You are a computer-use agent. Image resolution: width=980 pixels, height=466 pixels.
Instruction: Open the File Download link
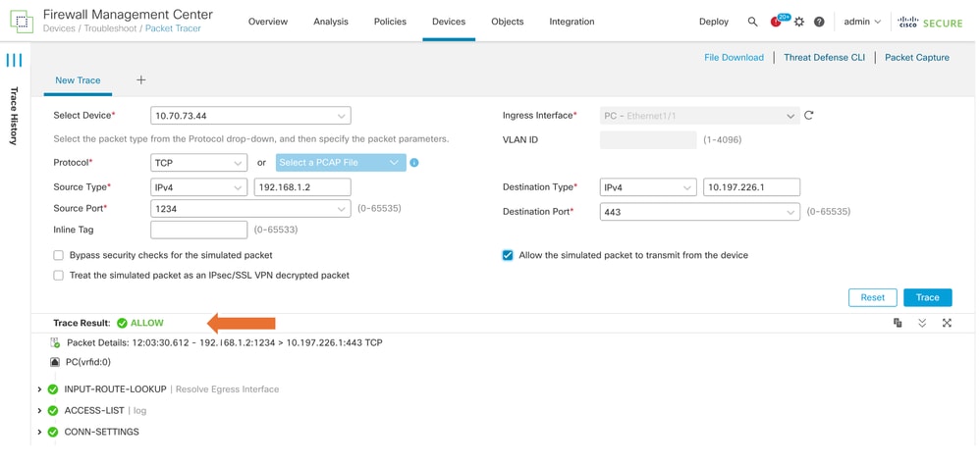point(734,58)
